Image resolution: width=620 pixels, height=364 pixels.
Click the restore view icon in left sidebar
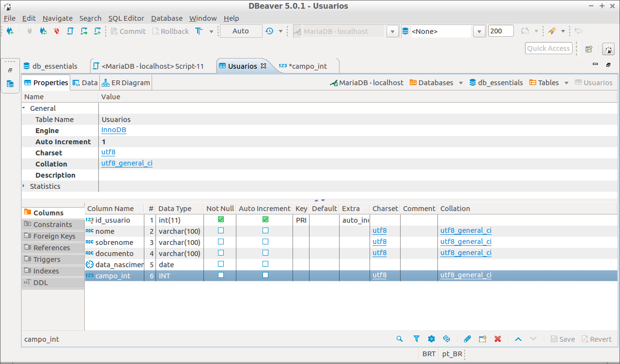(10, 70)
